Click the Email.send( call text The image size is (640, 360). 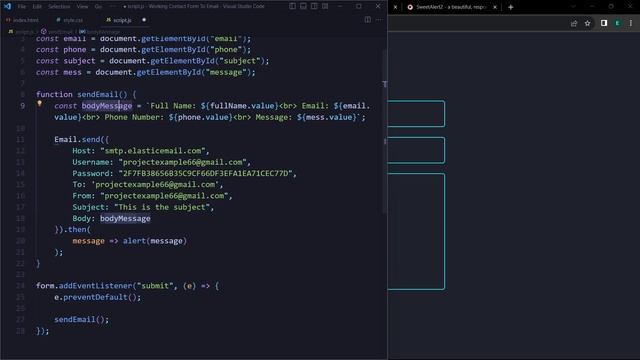point(82,140)
